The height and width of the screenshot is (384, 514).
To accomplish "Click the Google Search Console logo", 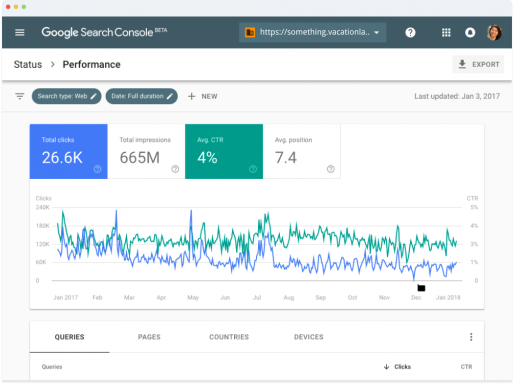I will click(104, 32).
